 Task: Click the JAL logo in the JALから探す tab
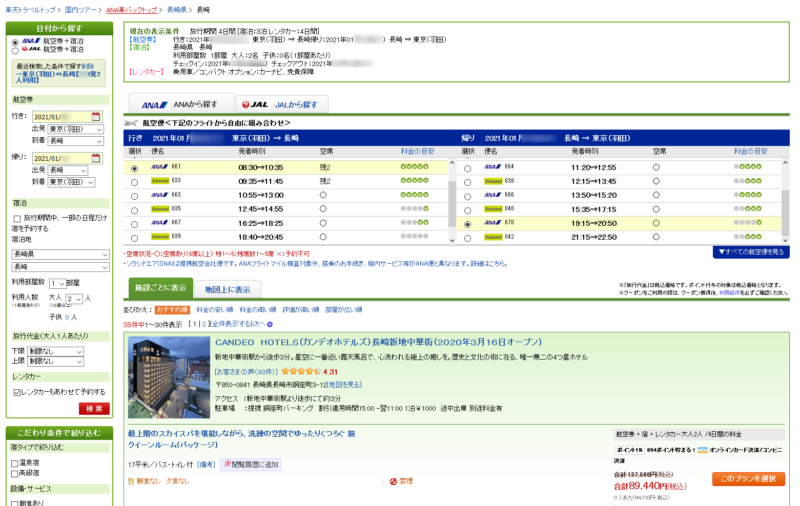coord(255,105)
